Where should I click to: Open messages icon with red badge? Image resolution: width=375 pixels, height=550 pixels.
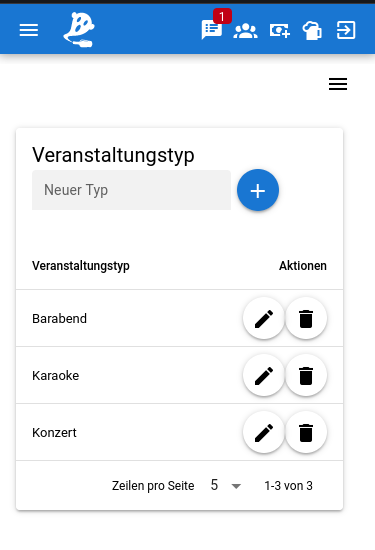(x=212, y=29)
